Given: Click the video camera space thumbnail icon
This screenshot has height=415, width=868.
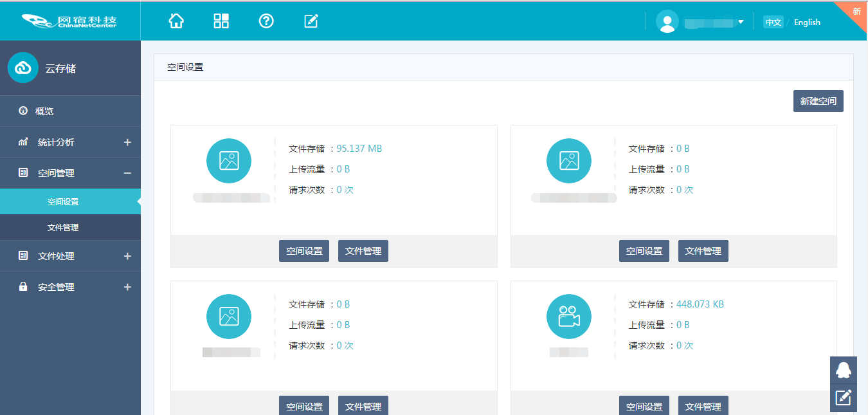Looking at the screenshot, I should pos(568,316).
